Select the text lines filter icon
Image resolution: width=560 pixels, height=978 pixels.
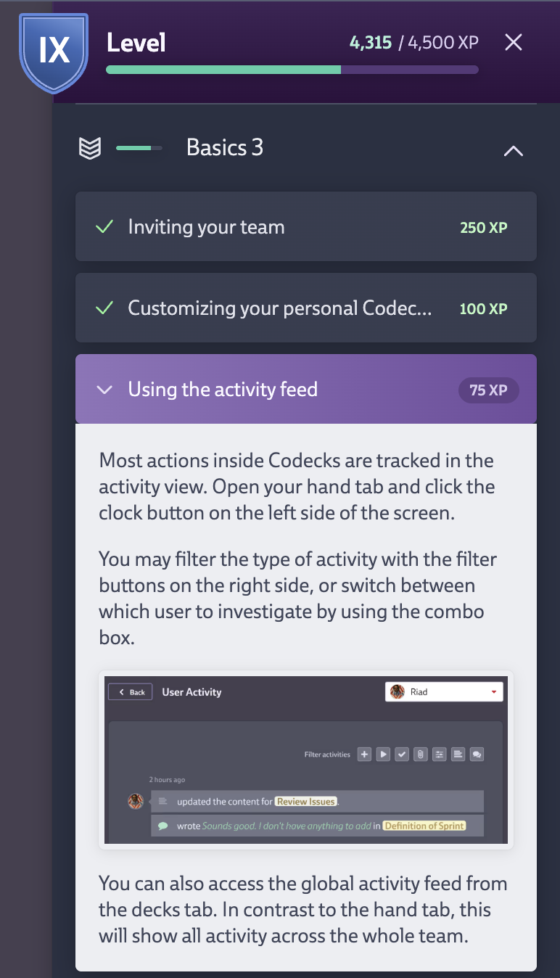458,754
